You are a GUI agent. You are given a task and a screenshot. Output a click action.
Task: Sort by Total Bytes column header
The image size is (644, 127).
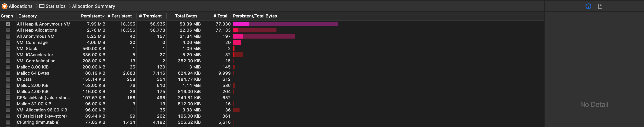click(186, 16)
